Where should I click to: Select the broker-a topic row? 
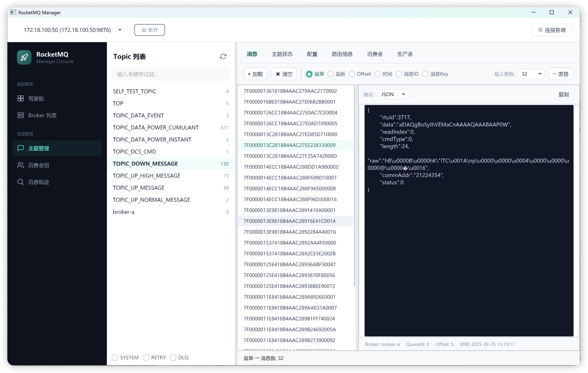tap(171, 212)
